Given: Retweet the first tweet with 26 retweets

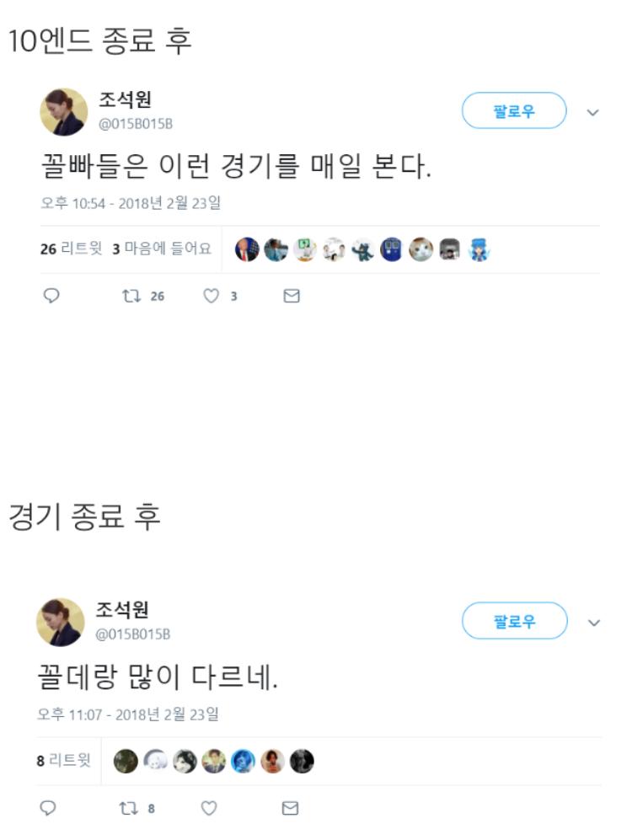Looking at the screenshot, I should point(131,296).
